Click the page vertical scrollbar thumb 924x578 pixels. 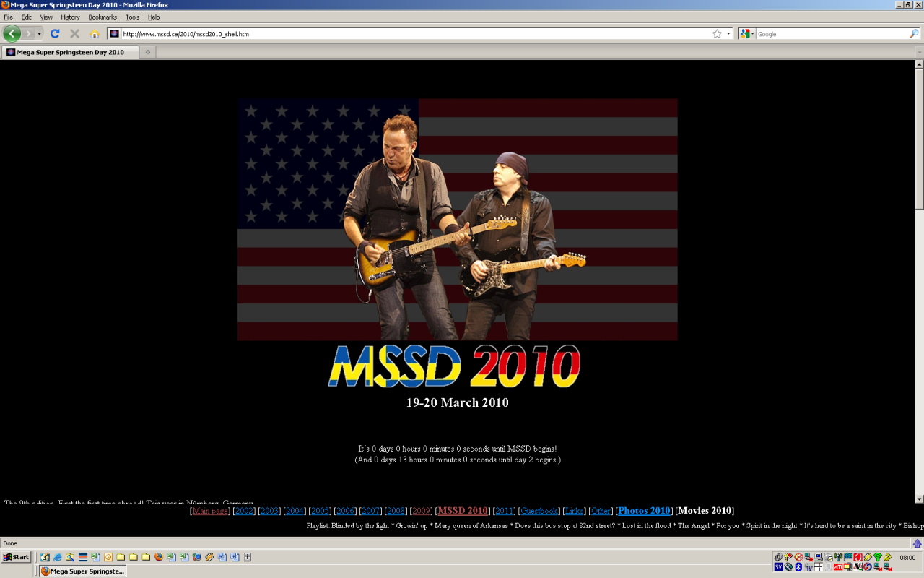[919, 139]
